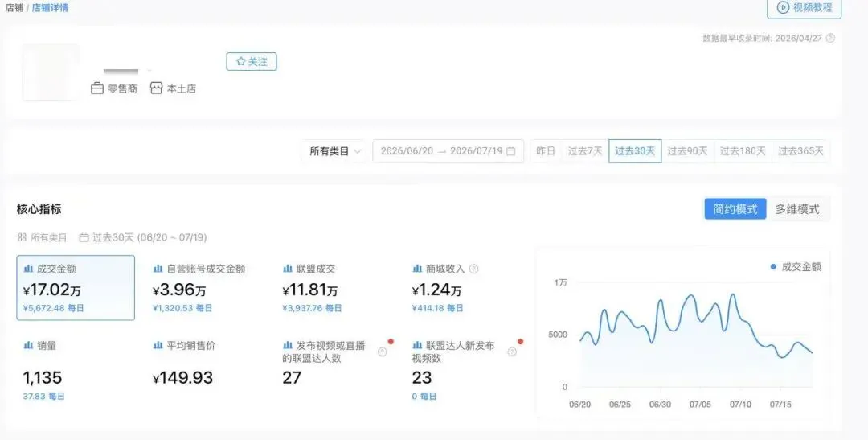The width and height of the screenshot is (868, 440).
Task: Click bar chart icon for 发布视频或直播的联盟达人数
Action: coord(287,345)
